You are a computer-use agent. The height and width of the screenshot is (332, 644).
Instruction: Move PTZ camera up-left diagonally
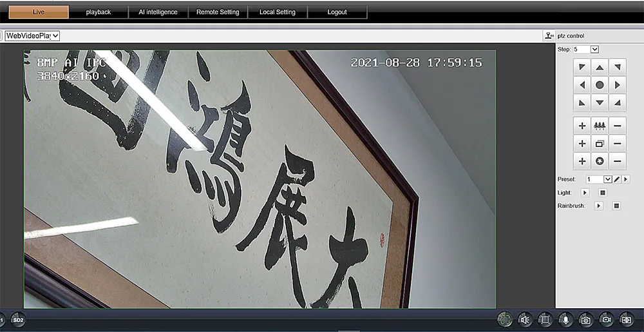[582, 67]
